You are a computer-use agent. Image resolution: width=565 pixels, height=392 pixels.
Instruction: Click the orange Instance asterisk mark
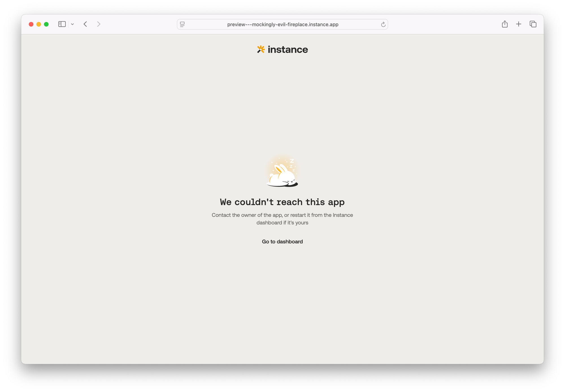pyautogui.click(x=261, y=49)
